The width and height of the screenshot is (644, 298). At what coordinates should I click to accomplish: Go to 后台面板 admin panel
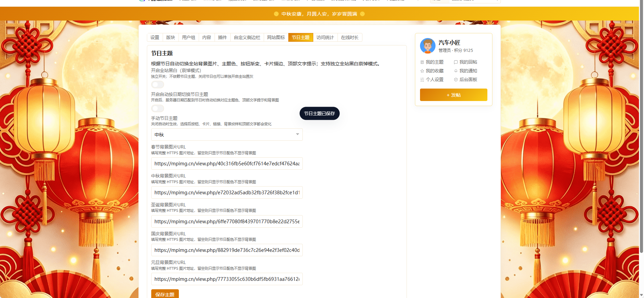click(465, 80)
